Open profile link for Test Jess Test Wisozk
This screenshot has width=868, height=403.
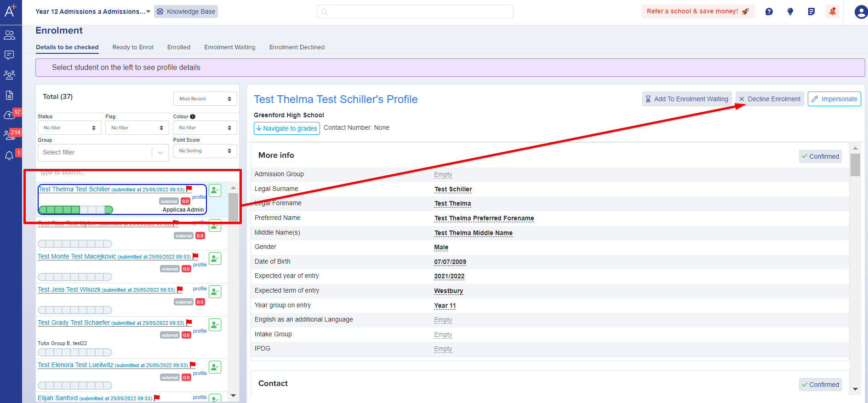(200, 288)
